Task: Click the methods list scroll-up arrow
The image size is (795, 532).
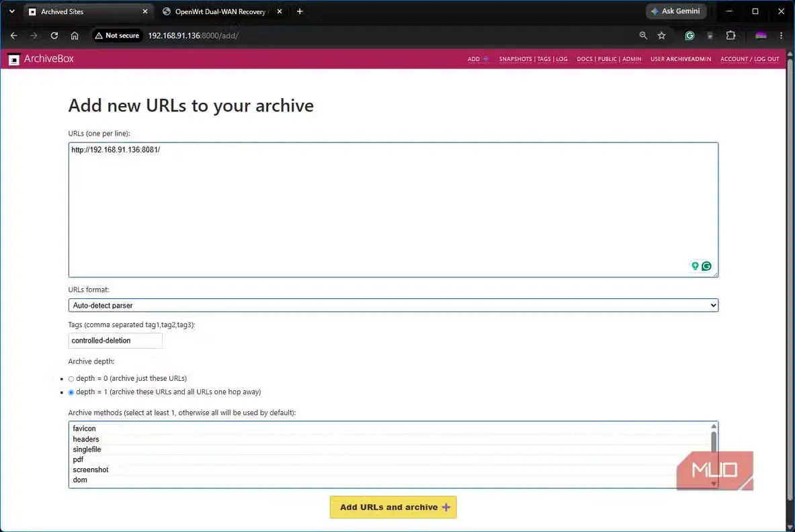Action: click(x=714, y=427)
